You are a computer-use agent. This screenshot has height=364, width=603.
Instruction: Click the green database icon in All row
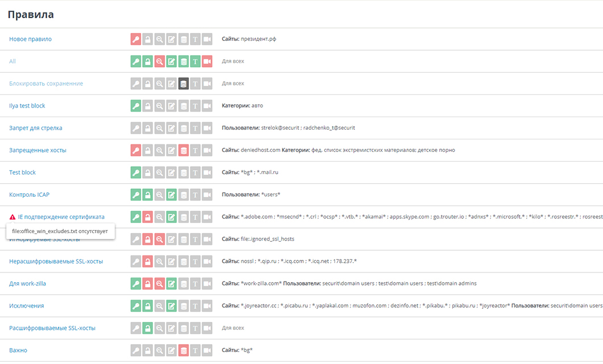[183, 61]
